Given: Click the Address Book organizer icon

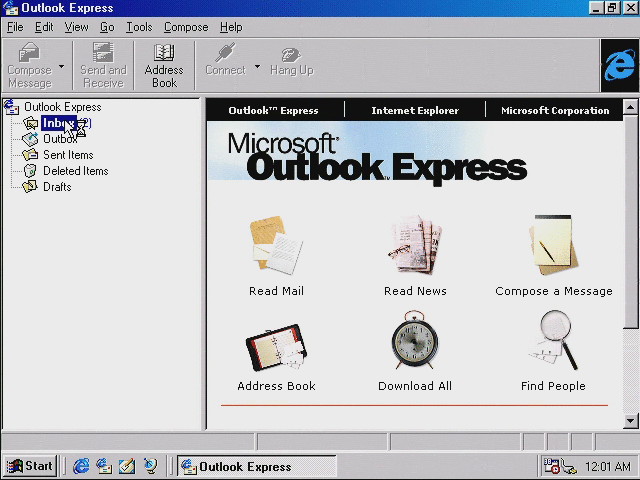Looking at the screenshot, I should (276, 347).
